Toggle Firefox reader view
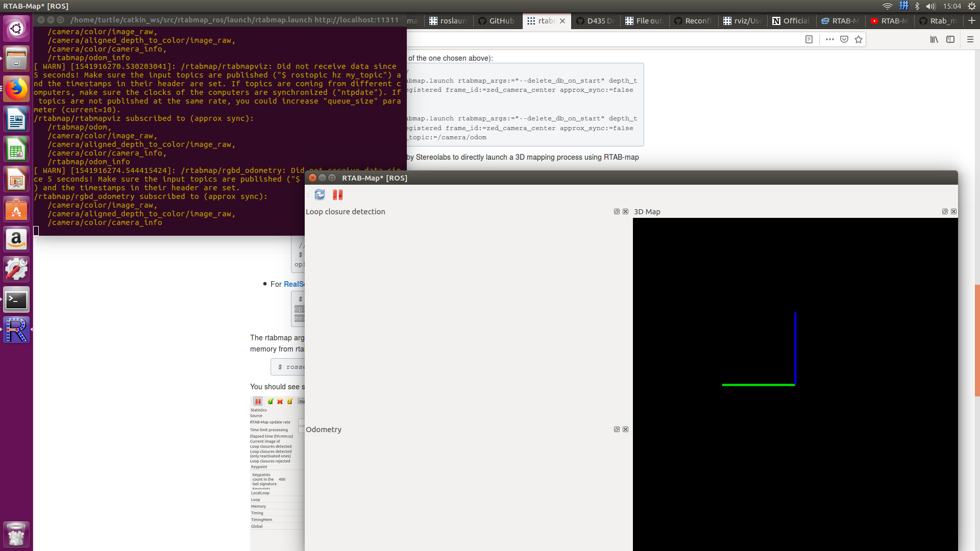Image resolution: width=980 pixels, height=551 pixels. (809, 39)
